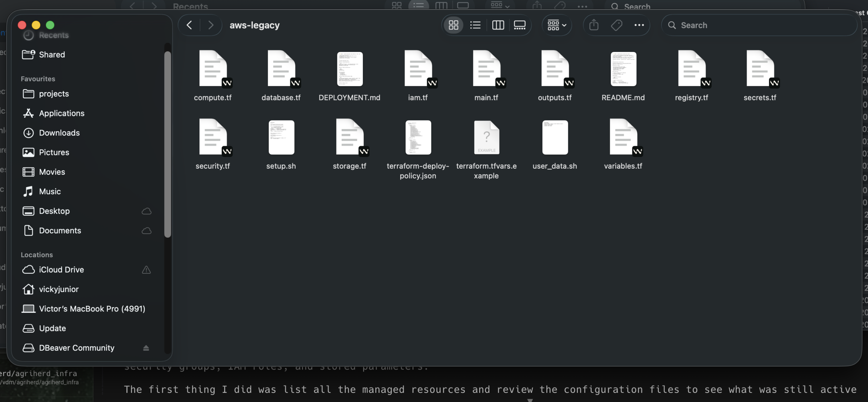The width and height of the screenshot is (868, 402).
Task: Click the Favourites section header
Action: coord(38,79)
